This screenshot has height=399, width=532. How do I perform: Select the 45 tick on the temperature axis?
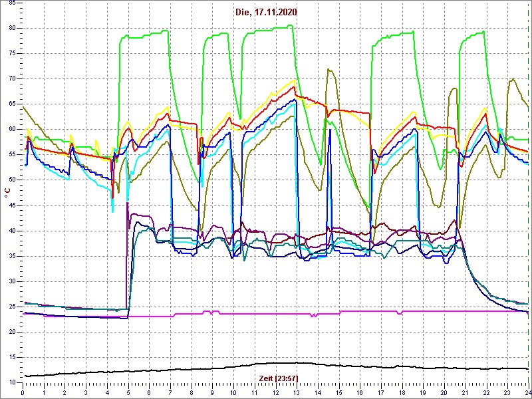11,205
